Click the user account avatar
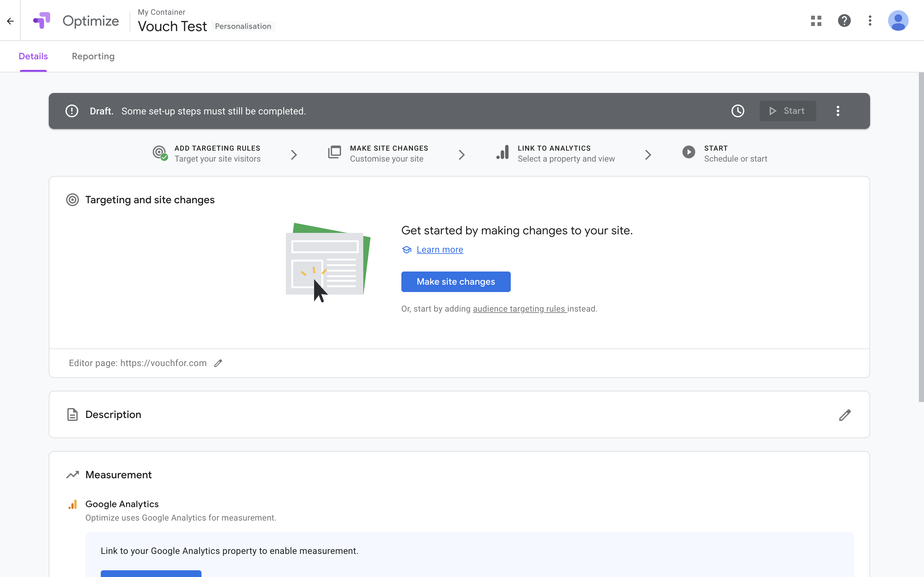This screenshot has width=924, height=577. click(898, 21)
